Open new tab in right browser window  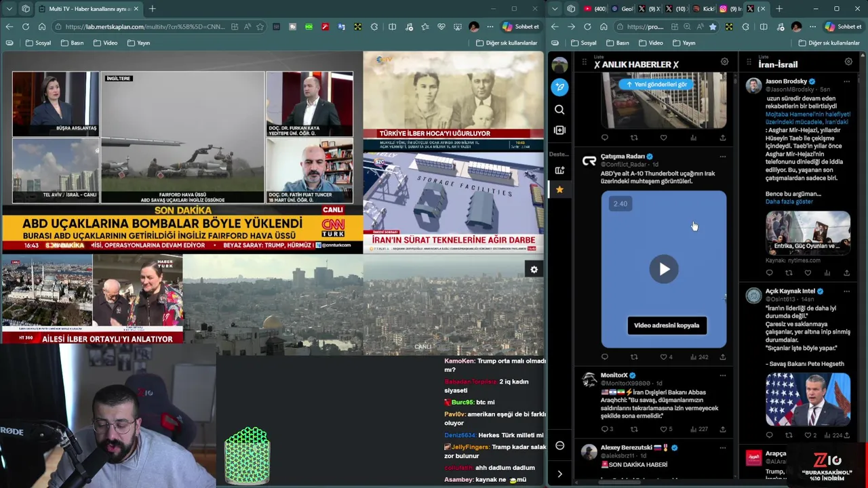pos(779,9)
